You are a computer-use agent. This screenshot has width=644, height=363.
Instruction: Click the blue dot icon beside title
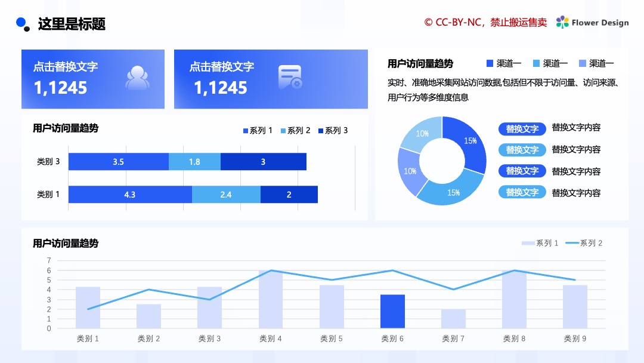[23, 24]
